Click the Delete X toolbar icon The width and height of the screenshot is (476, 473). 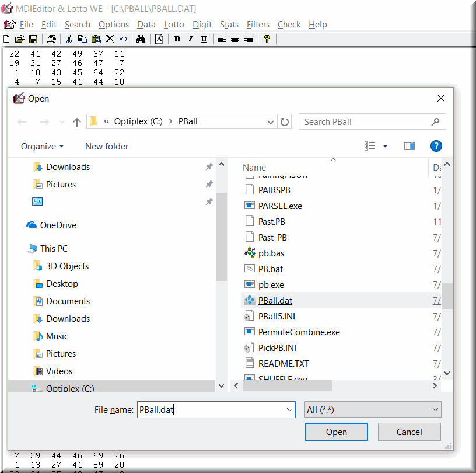click(x=110, y=39)
